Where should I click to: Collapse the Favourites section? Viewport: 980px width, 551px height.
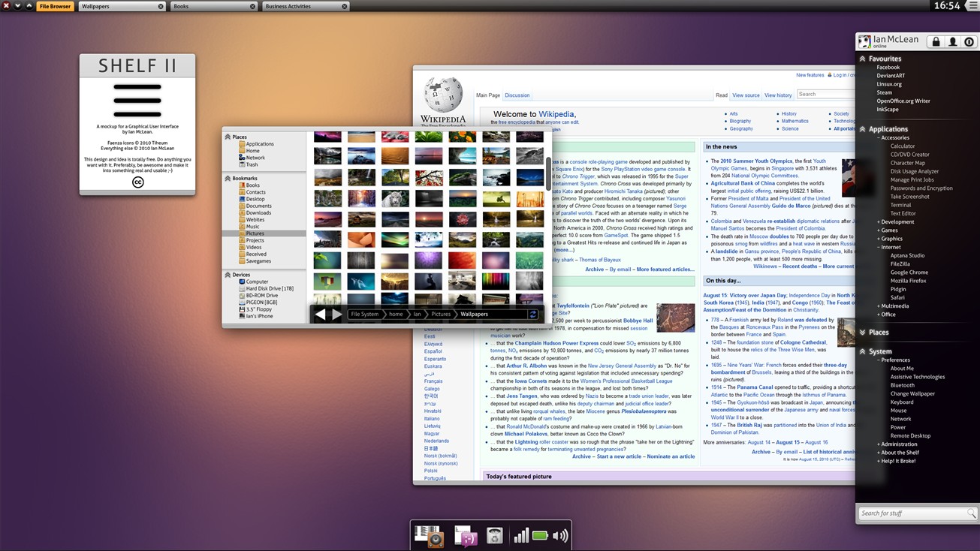pyautogui.click(x=863, y=59)
